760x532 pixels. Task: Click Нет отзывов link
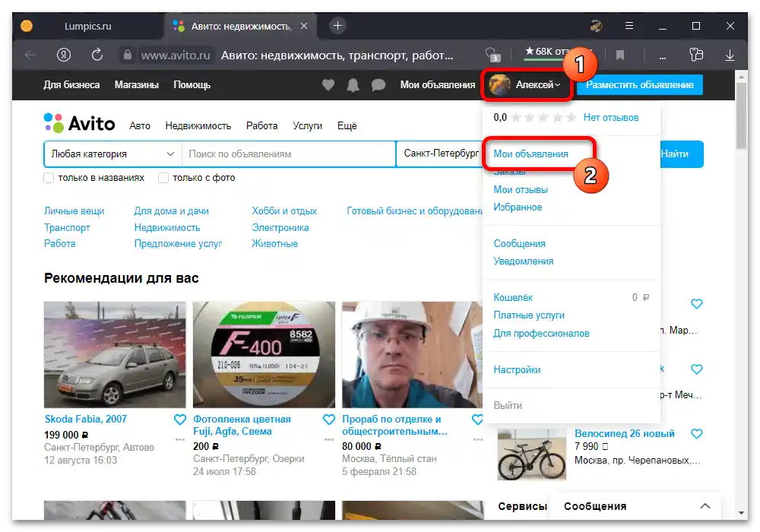click(x=611, y=117)
